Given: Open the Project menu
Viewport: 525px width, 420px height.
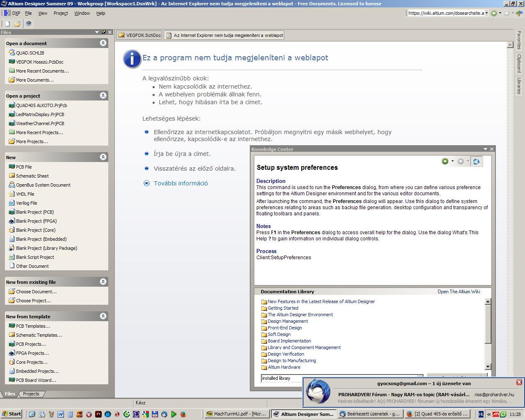Looking at the screenshot, I should pyautogui.click(x=61, y=13).
